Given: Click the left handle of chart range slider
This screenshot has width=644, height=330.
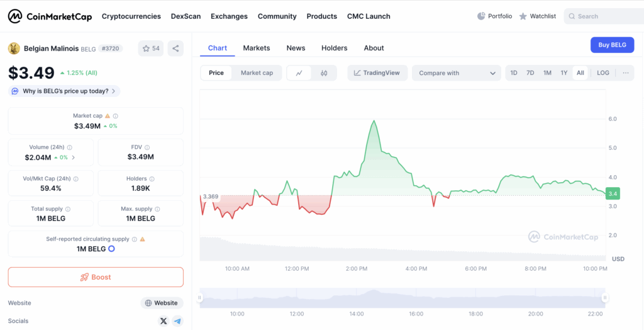Looking at the screenshot, I should [x=200, y=298].
